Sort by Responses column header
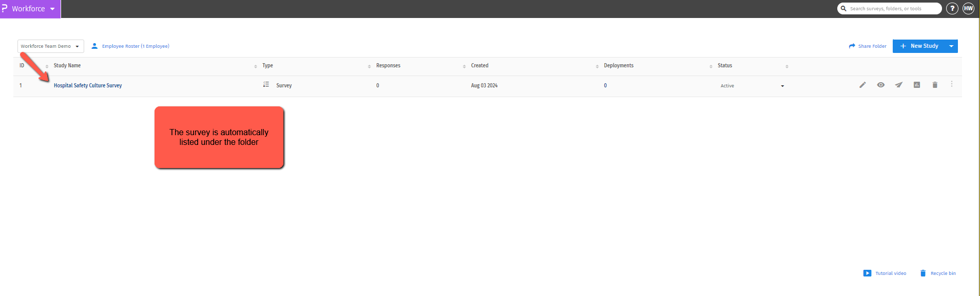 [388, 66]
